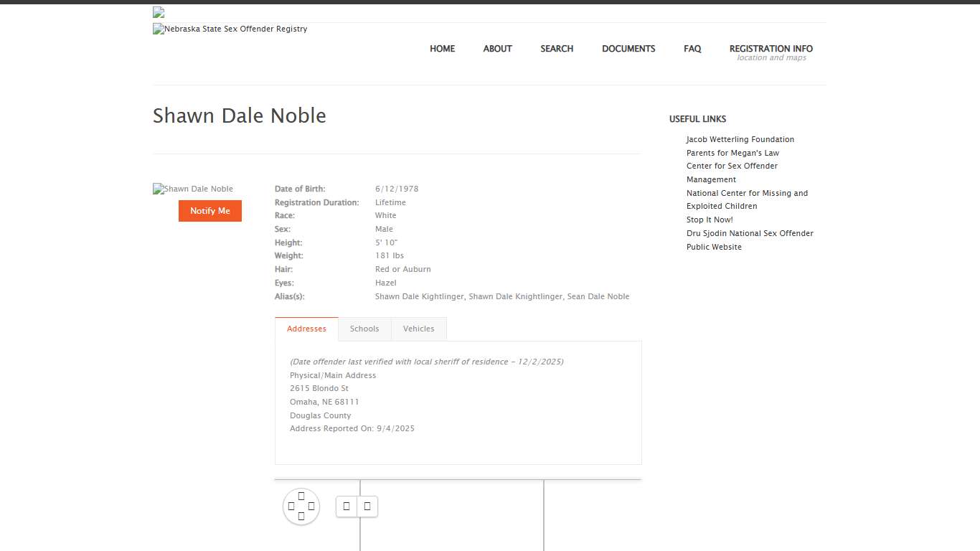Go to REGISTRATION INFO location and maps

tap(771, 48)
